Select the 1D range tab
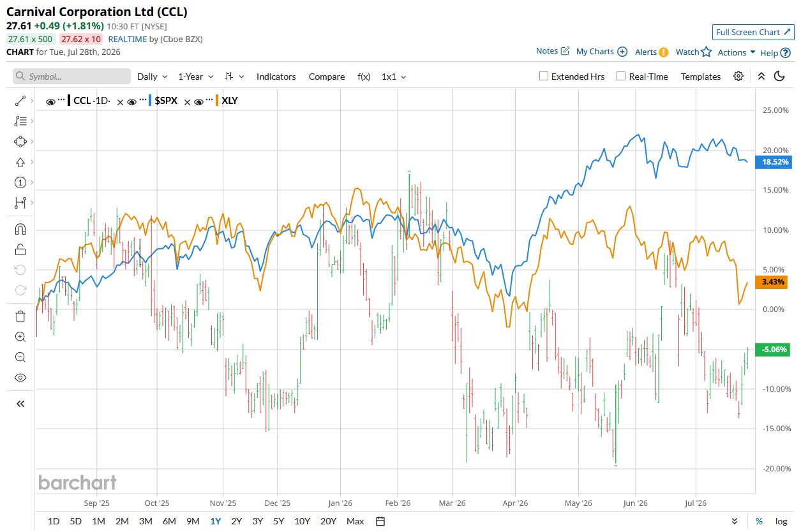 pos(54,521)
